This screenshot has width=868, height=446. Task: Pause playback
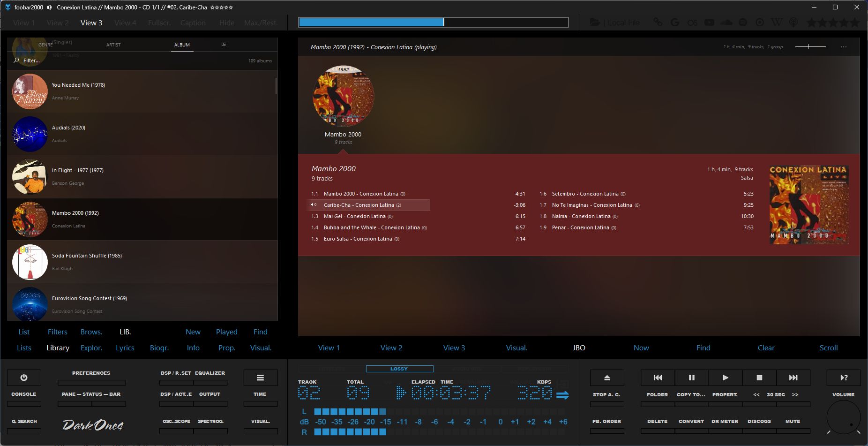pyautogui.click(x=691, y=378)
